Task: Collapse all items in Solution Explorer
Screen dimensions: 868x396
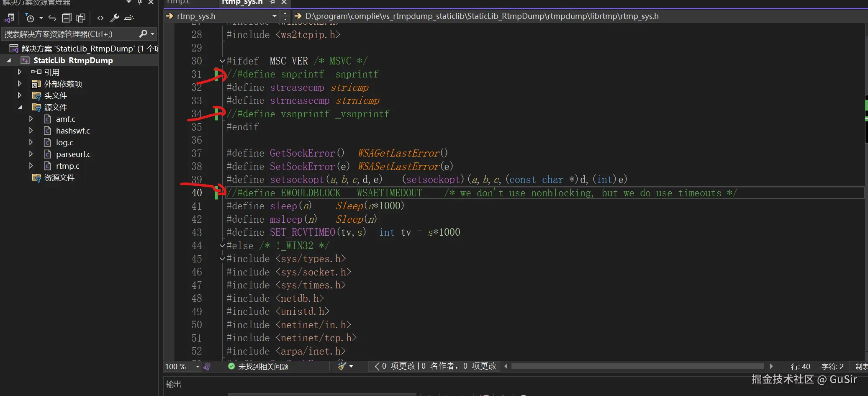Action: pos(67,18)
